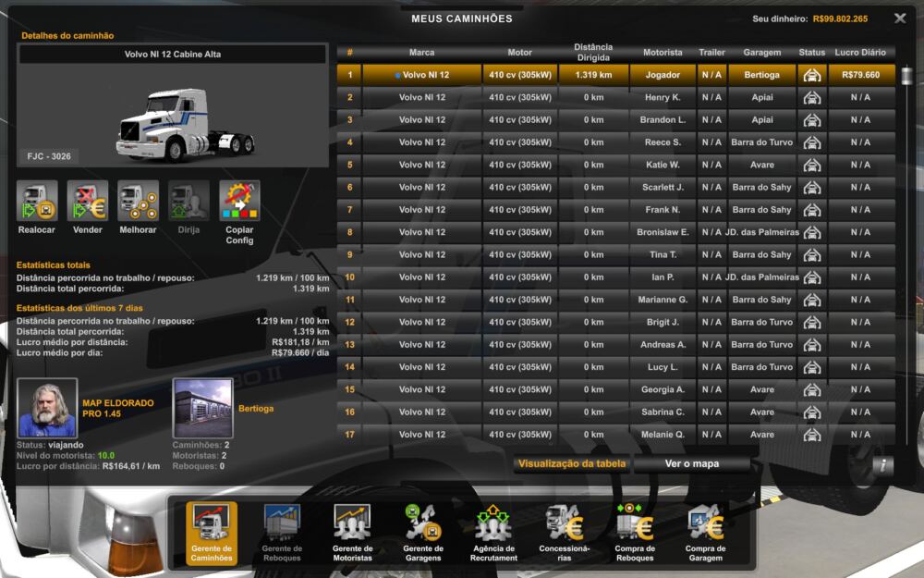Screen dimensions: 924x578
Task: Click the Vender truck icon
Action: pyautogui.click(x=88, y=201)
